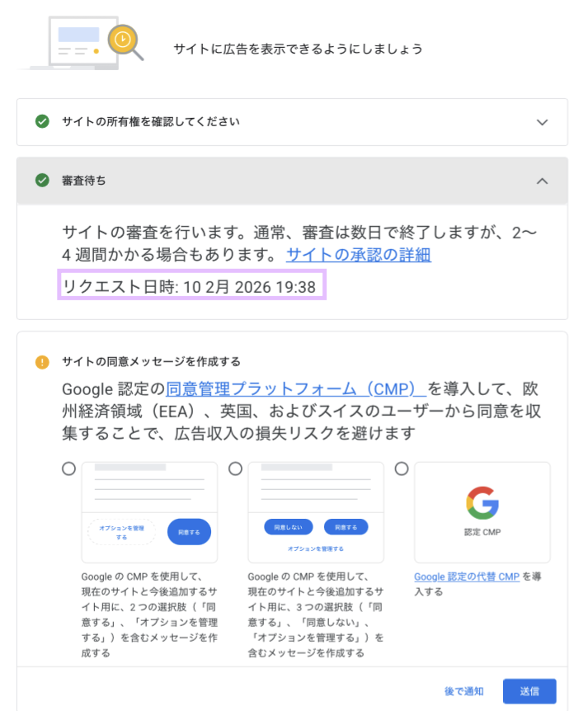Select the Google 認定 CMP radio button
Viewport: 588px width, 711px height.
tap(402, 469)
